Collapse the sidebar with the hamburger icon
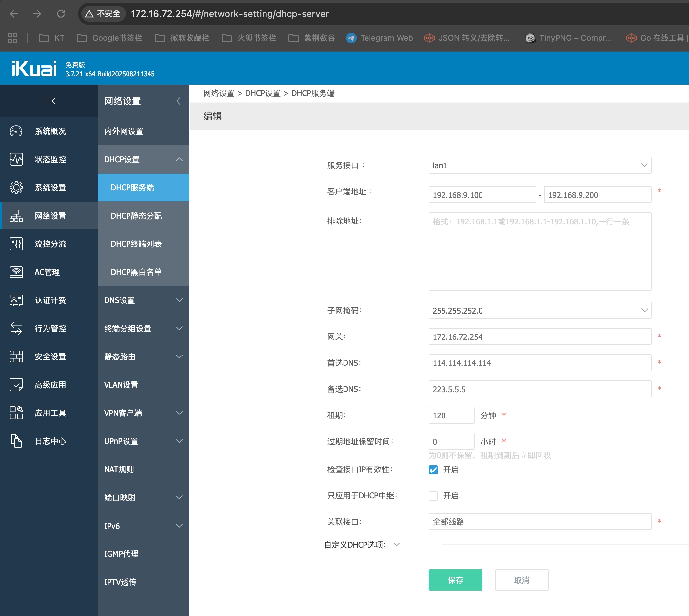The image size is (689, 616). coord(49,101)
